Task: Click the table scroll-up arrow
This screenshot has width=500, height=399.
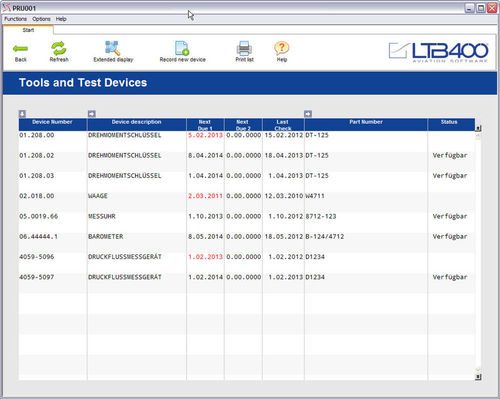Action: click(x=478, y=128)
